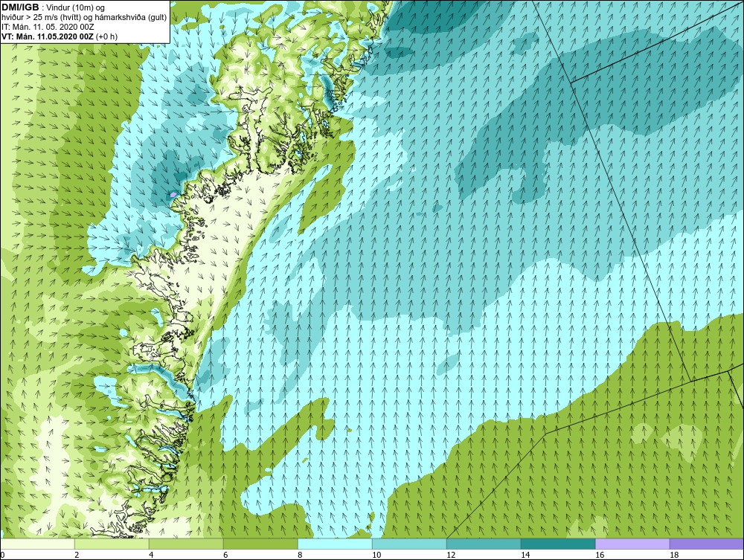Click the 14-16 m/s dark teal legend swatch

pyautogui.click(x=558, y=544)
